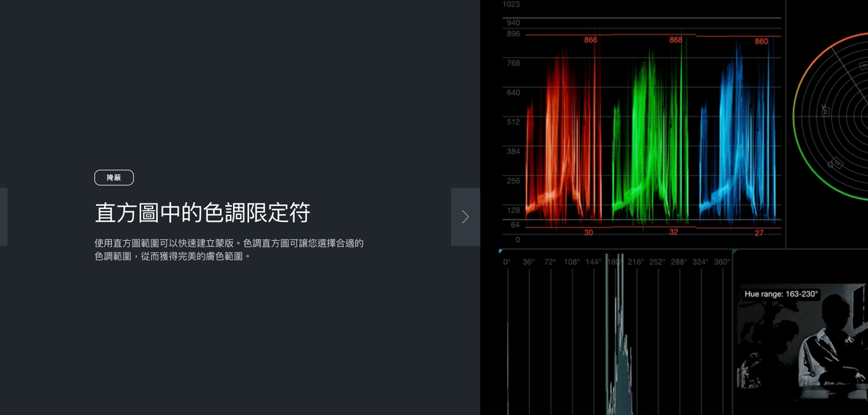Click the 384 scale label
This screenshot has width=868, height=415.
click(x=513, y=151)
